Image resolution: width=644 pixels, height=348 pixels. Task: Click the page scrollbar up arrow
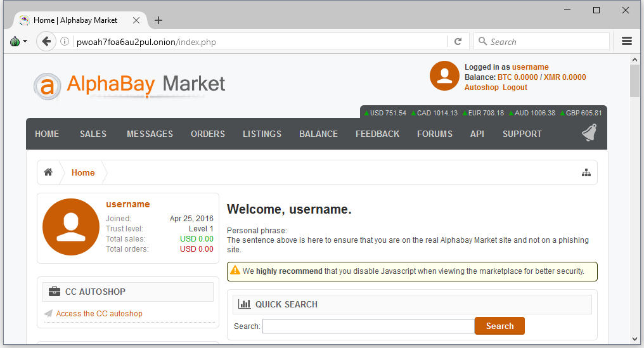pos(635,60)
